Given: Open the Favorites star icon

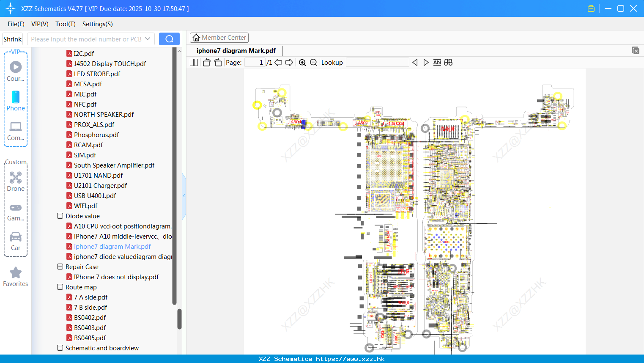Looking at the screenshot, I should (x=16, y=272).
